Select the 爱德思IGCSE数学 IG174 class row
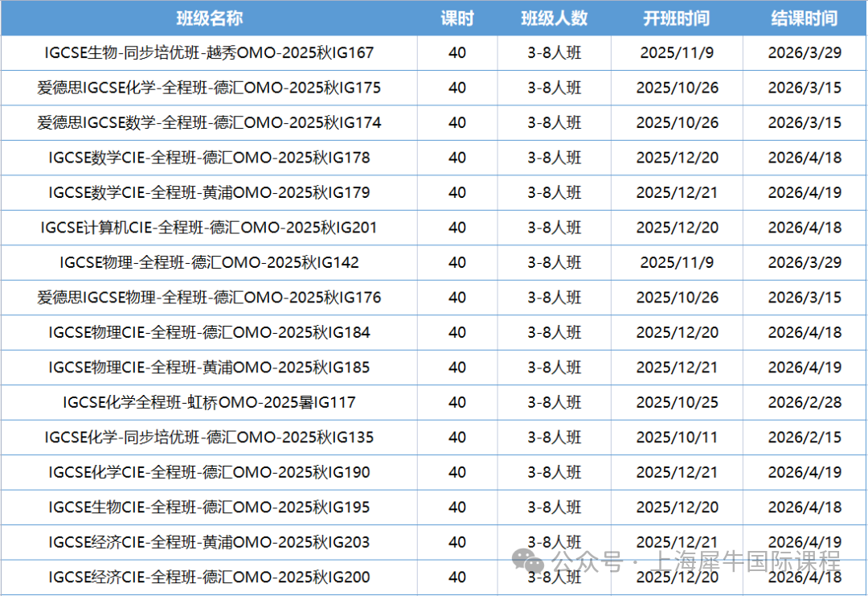This screenshot has width=868, height=596. pyautogui.click(x=209, y=123)
